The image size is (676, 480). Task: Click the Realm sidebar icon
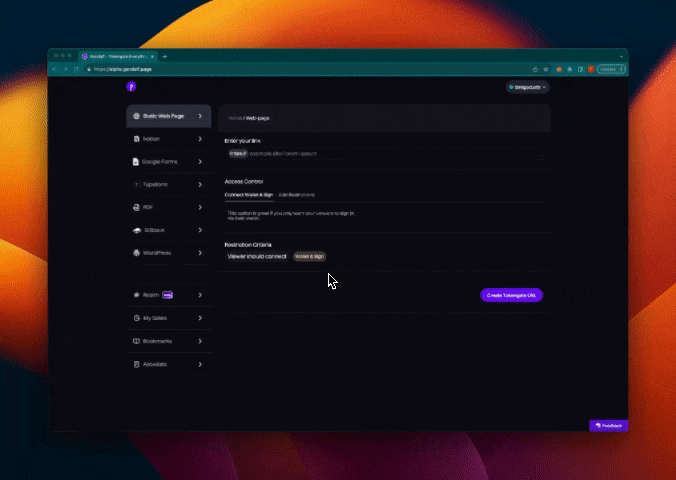pyautogui.click(x=136, y=295)
